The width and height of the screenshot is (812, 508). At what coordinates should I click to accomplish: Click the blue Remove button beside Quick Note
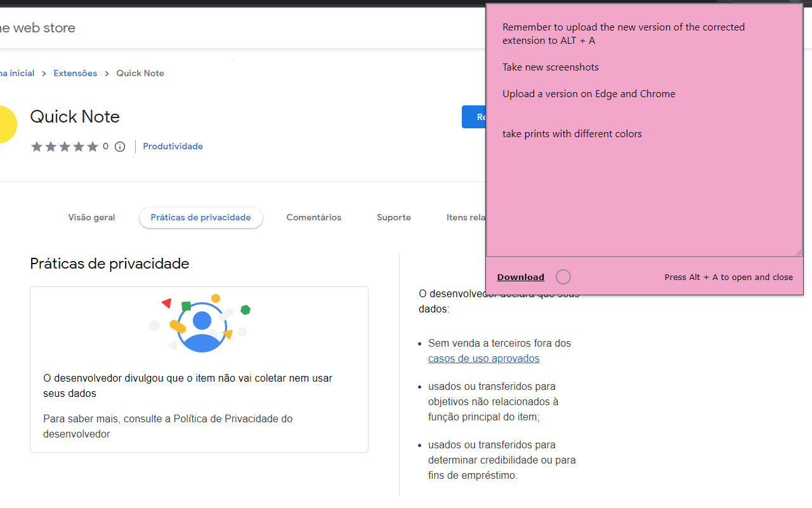click(474, 117)
